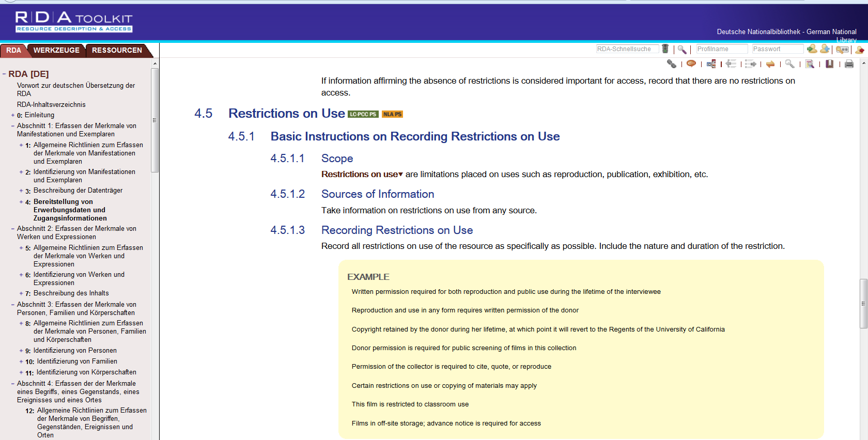Click the Sources of Information heading
The width and height of the screenshot is (868, 440).
[378, 194]
